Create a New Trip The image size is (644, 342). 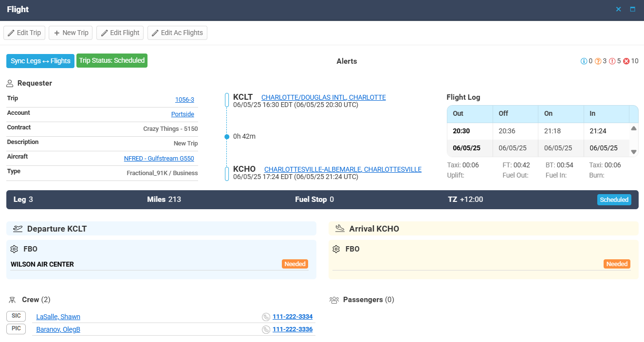(x=71, y=33)
